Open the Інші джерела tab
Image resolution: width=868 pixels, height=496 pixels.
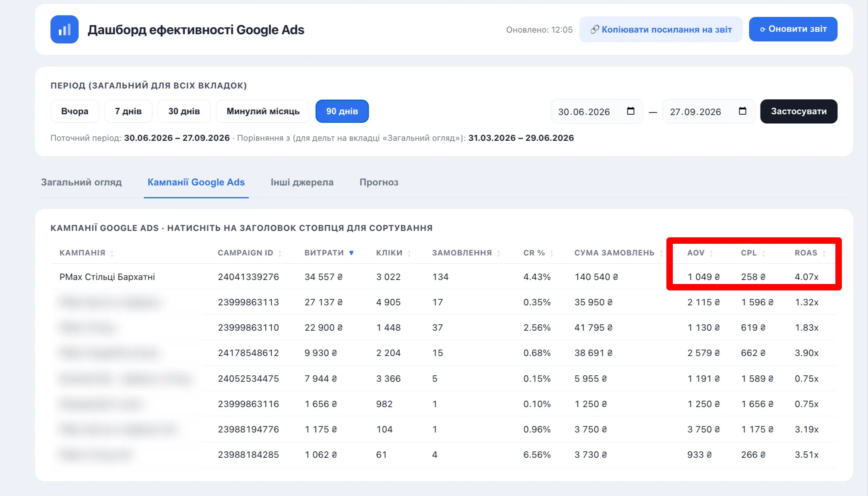point(302,182)
